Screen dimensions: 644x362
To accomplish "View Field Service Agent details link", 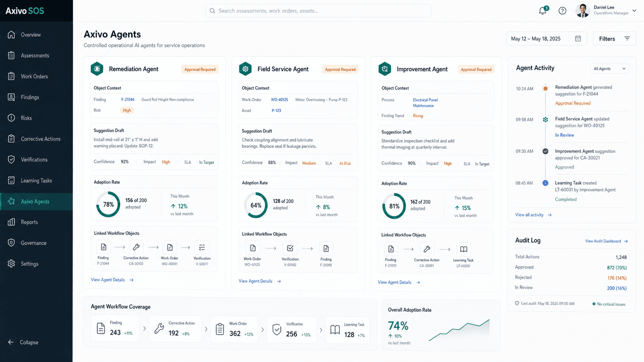I will pos(260,281).
